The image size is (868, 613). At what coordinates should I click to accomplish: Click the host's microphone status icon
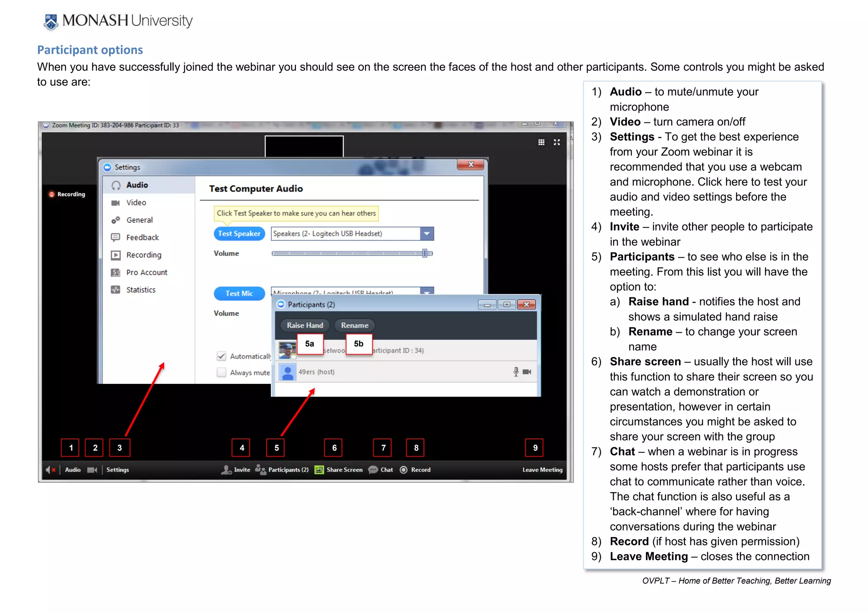[x=516, y=372]
